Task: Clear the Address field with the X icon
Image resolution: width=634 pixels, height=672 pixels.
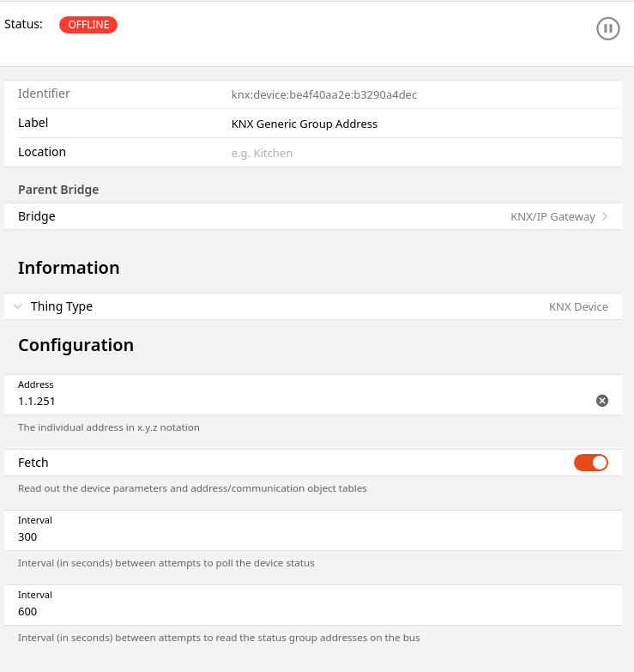Action: (x=602, y=401)
